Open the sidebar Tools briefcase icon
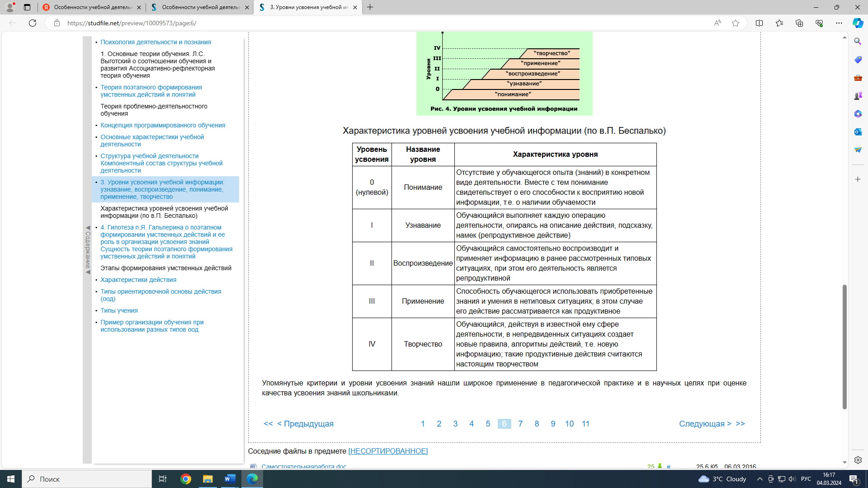 click(x=858, y=78)
